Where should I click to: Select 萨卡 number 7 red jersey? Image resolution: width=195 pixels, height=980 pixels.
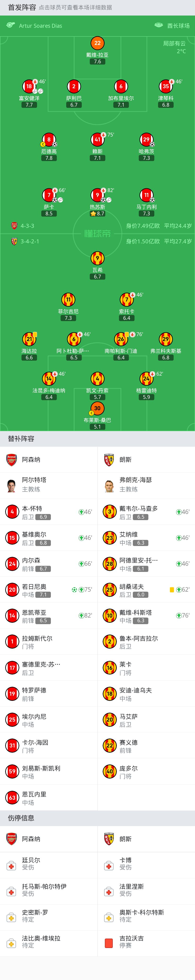(x=49, y=195)
